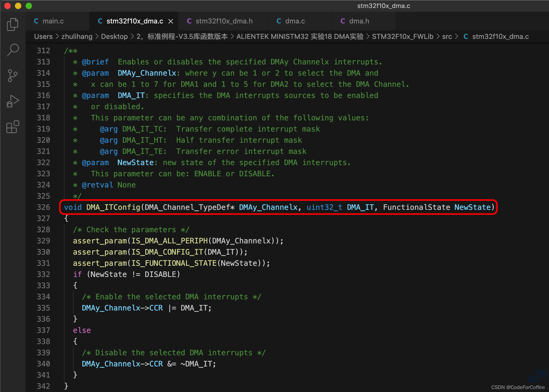Expand the Desktop breadcrumb folder
549x392 pixels.
pos(114,36)
